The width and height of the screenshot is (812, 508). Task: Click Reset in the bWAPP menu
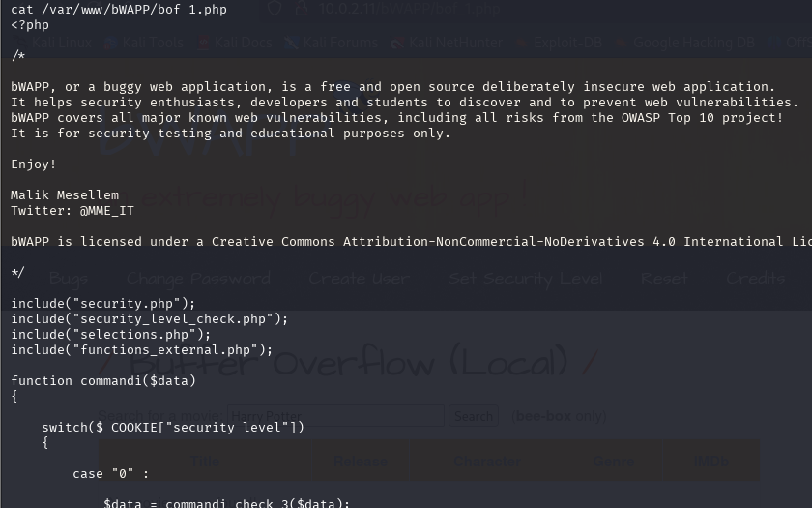click(x=663, y=279)
